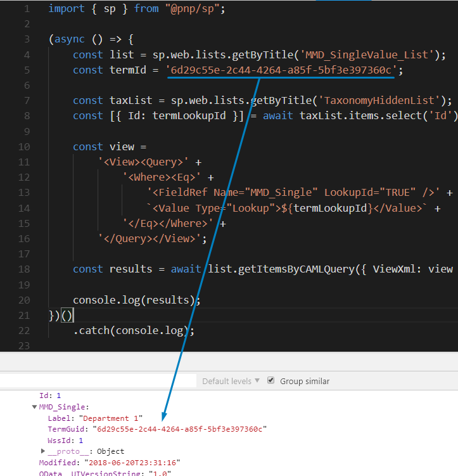Expand the __proto__ Object node

pyautogui.click(x=43, y=451)
